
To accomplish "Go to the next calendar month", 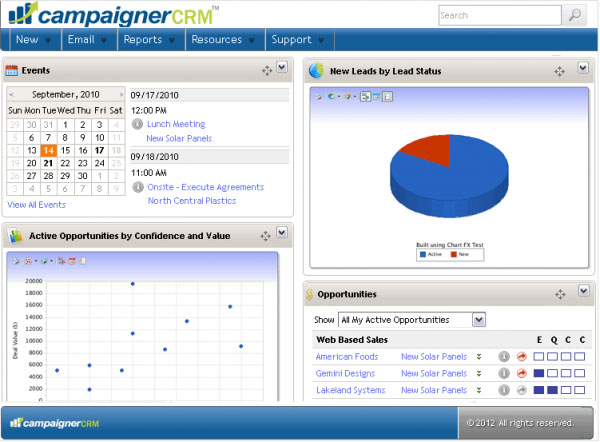I will coord(121,94).
